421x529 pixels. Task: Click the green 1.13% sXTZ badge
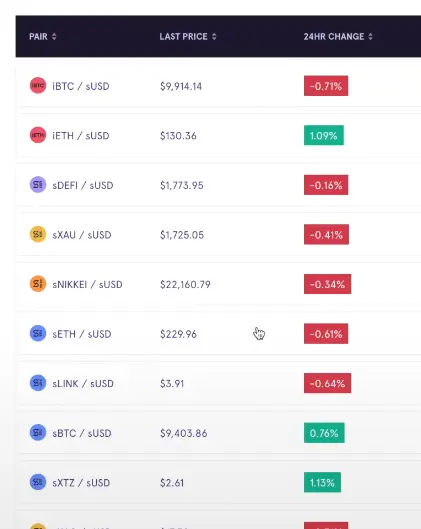click(322, 482)
